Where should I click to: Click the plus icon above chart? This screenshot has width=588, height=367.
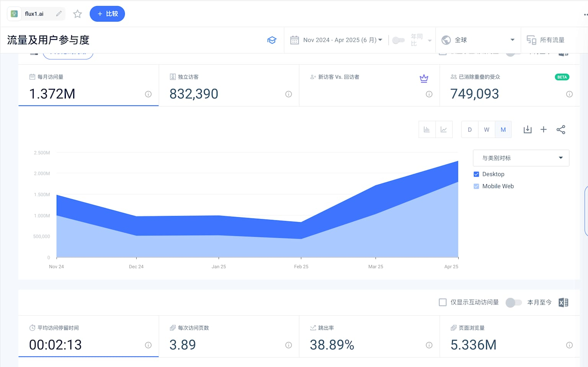pos(544,129)
